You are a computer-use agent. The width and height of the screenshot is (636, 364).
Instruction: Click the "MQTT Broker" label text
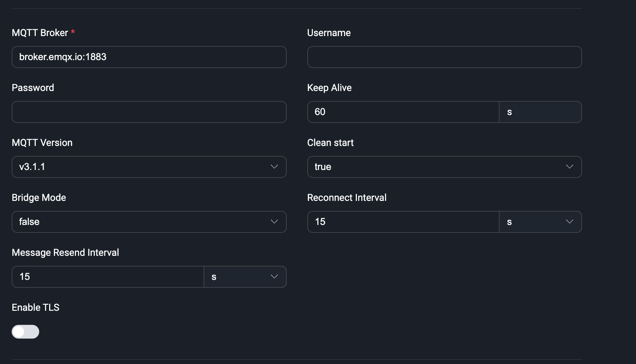pyautogui.click(x=40, y=33)
